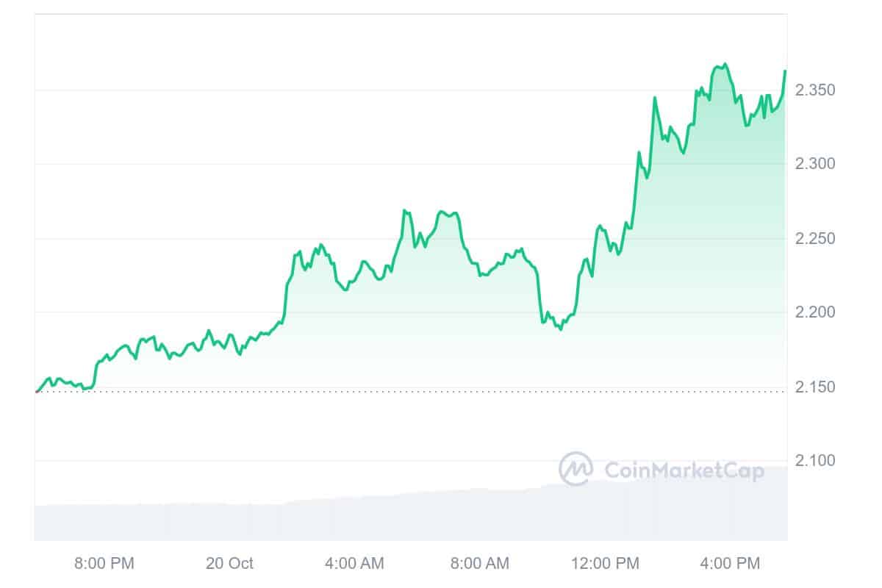Viewport: 882px width, 588px height.
Task: Click the 4:00 AM time axis label
Action: point(354,564)
